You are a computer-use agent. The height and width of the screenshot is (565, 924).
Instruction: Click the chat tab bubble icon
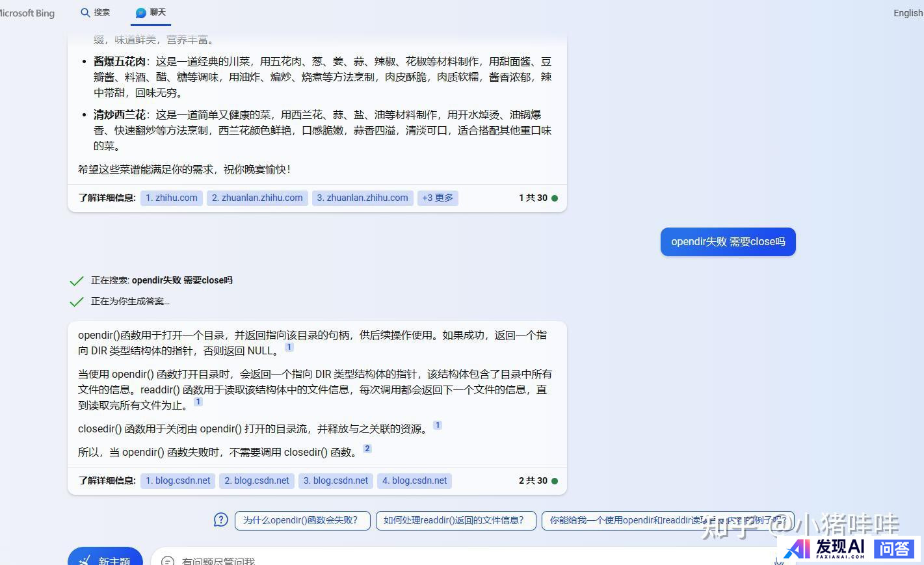[x=141, y=13]
